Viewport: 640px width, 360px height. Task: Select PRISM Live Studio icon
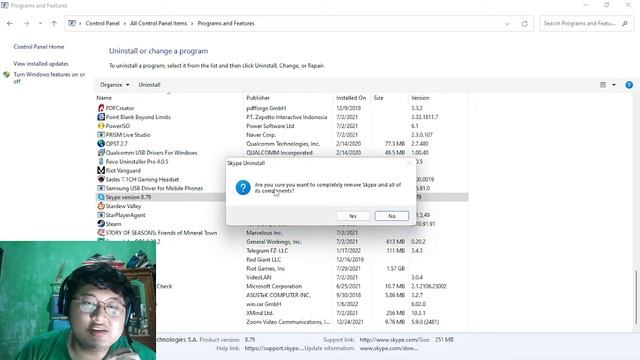(101, 135)
